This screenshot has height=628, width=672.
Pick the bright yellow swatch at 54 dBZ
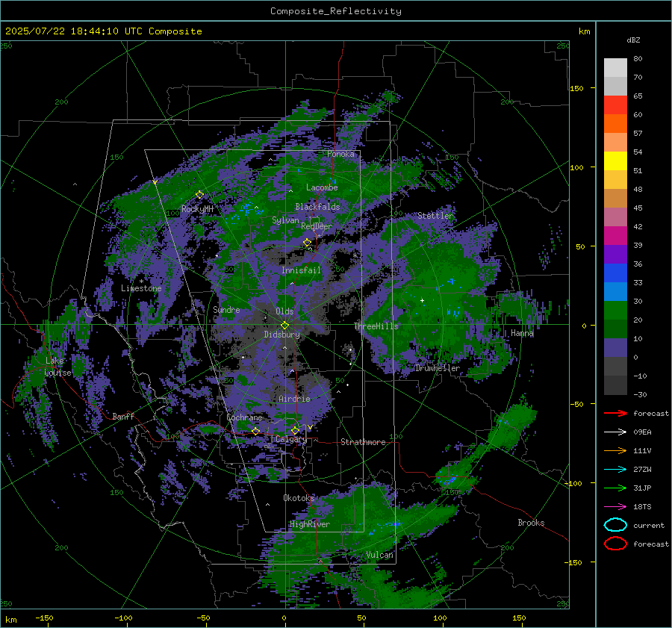pos(615,161)
